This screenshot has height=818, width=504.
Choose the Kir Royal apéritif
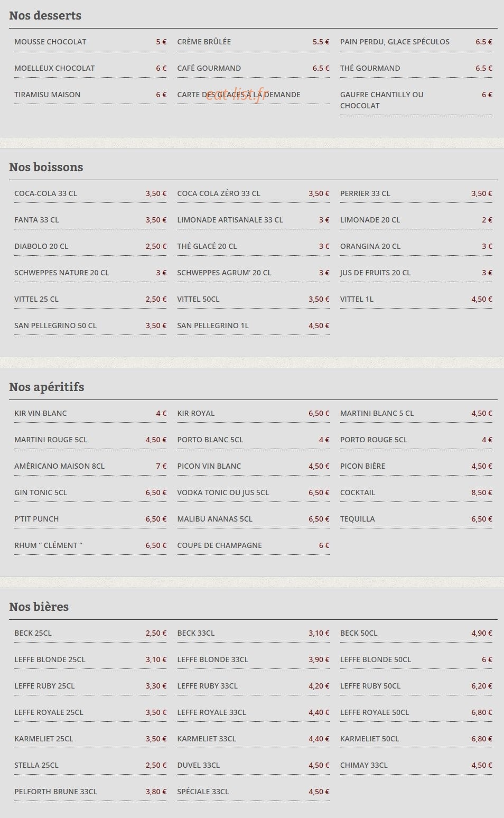pos(253,413)
